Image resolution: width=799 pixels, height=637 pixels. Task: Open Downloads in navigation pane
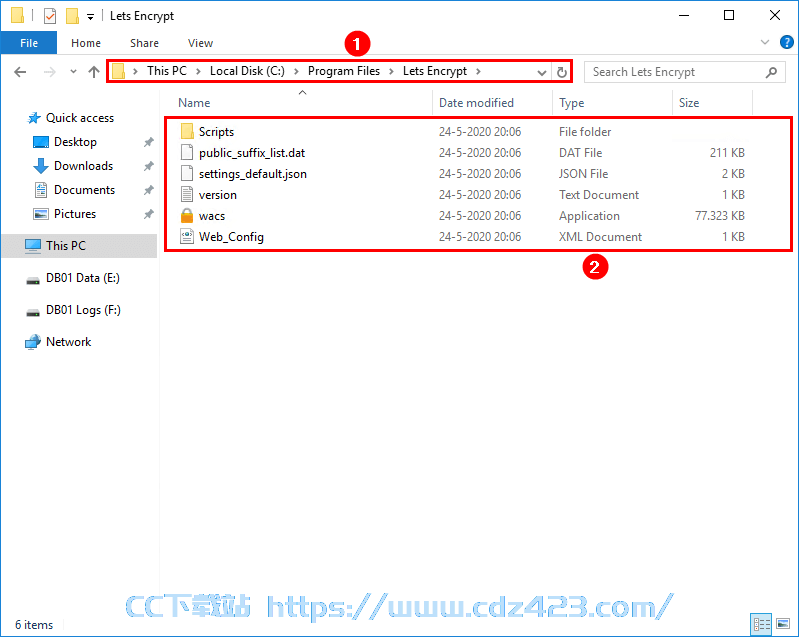[x=83, y=166]
